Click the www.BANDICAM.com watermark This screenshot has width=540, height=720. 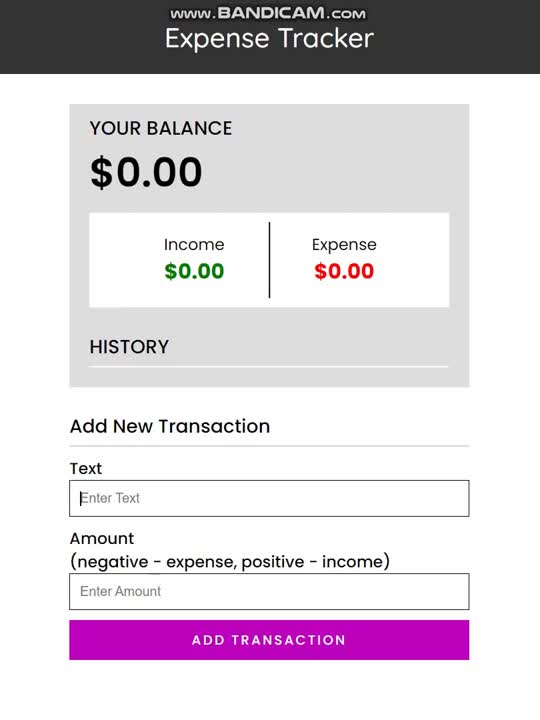pyautogui.click(x=268, y=13)
